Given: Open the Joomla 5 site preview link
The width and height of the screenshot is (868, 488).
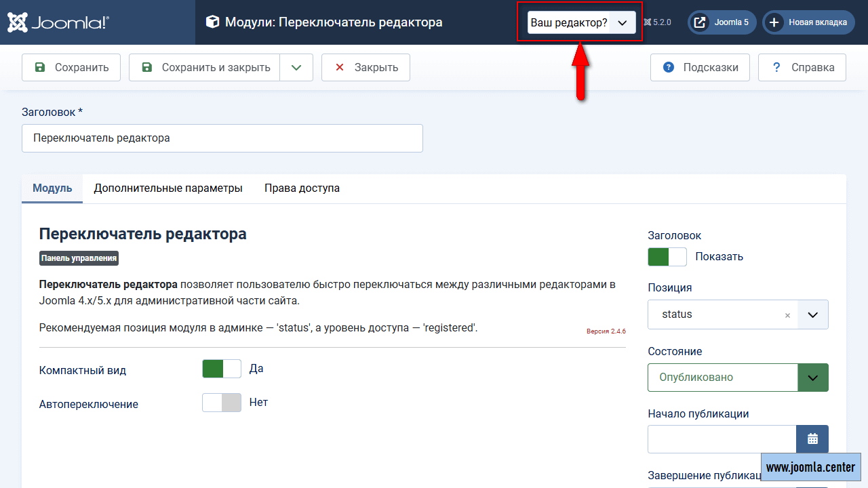Looking at the screenshot, I should [722, 22].
